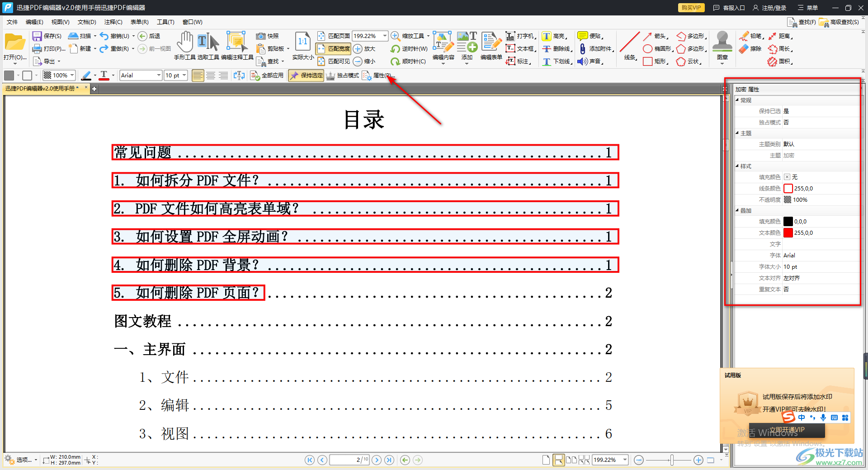Take a Snapshot with the camera icon

click(267, 36)
